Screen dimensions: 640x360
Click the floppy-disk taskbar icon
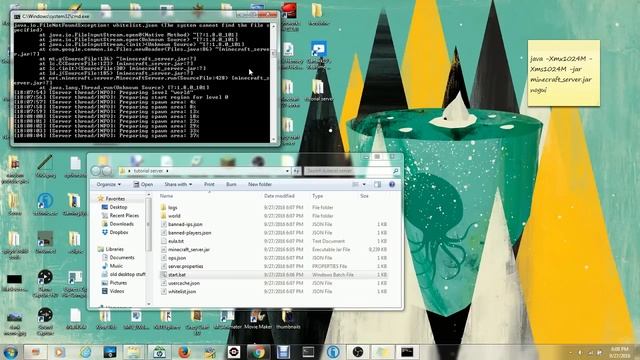(283, 352)
